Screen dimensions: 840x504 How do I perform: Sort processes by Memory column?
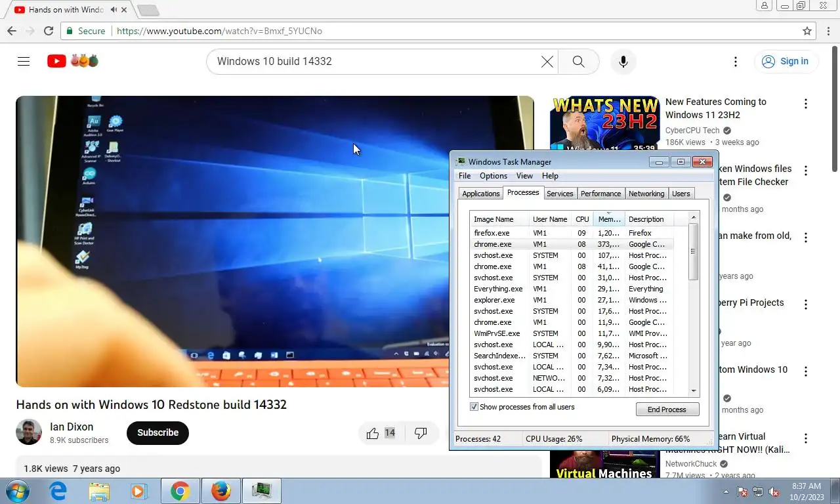pos(609,219)
